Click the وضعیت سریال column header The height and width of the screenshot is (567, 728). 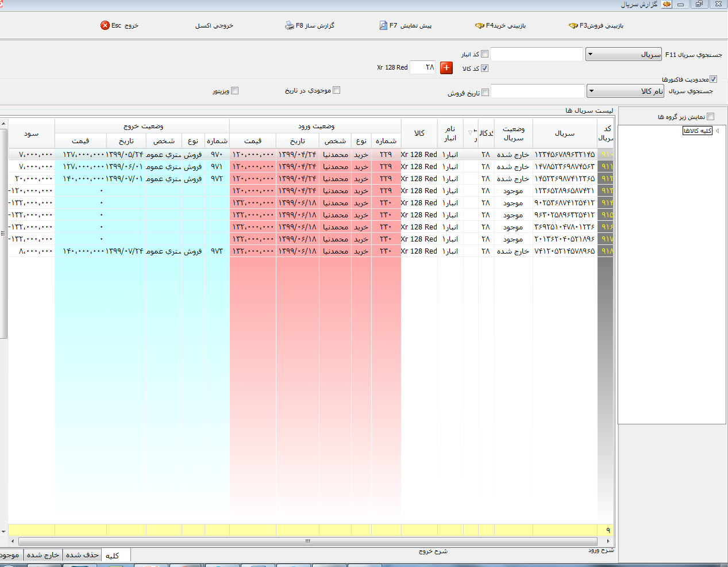point(513,133)
